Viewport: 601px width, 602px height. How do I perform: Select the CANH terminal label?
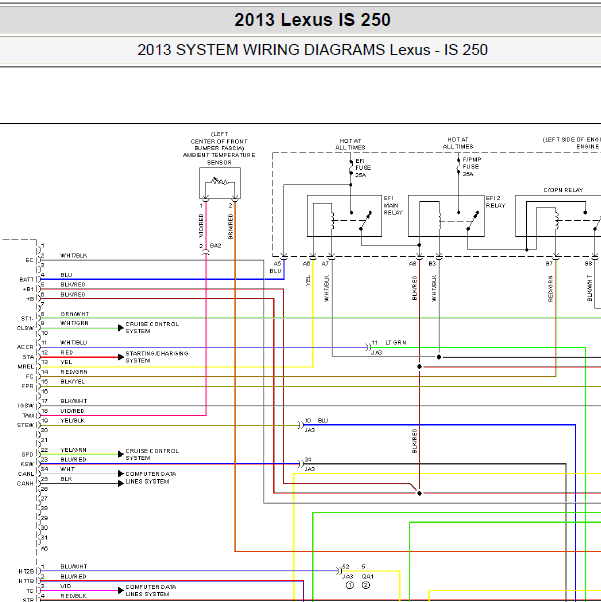25,484
